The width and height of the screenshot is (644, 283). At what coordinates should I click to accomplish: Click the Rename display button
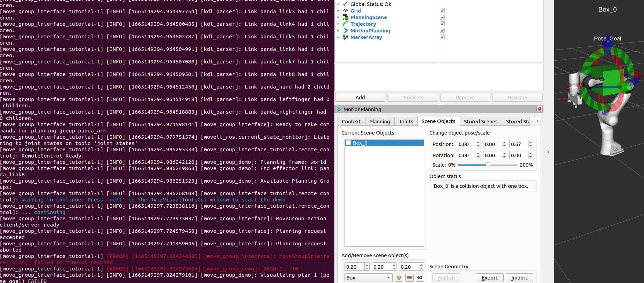518,98
